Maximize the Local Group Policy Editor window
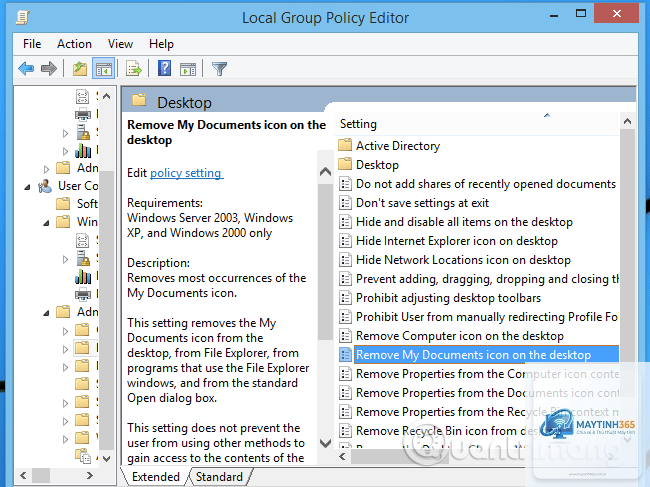The width and height of the screenshot is (650, 487). [x=581, y=13]
